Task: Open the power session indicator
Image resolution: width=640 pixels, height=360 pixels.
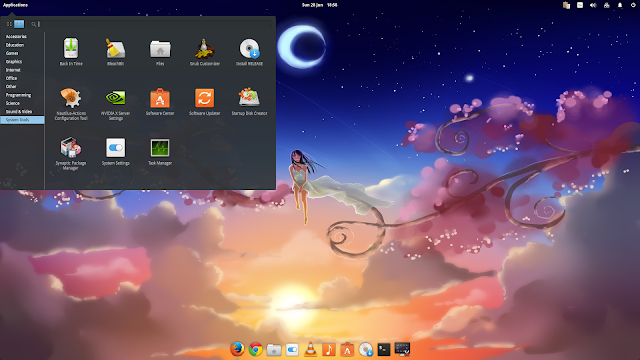Action: click(633, 5)
